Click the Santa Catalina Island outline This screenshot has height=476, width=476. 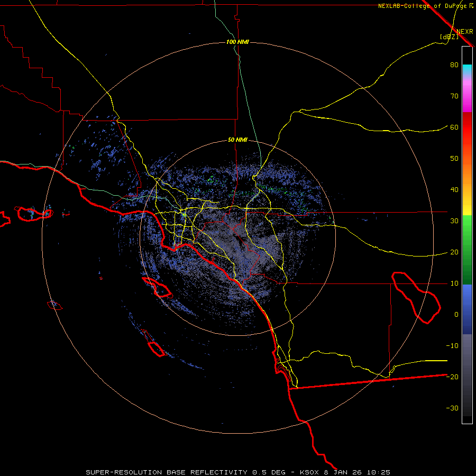click(157, 287)
